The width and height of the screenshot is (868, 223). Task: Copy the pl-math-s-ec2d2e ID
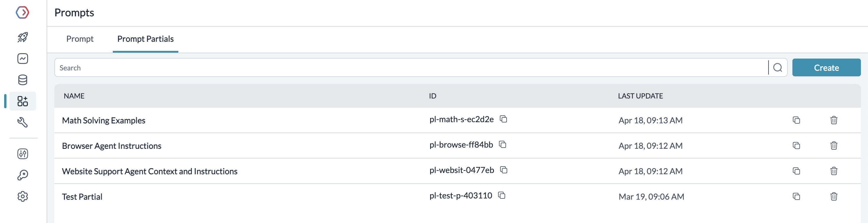(x=503, y=119)
